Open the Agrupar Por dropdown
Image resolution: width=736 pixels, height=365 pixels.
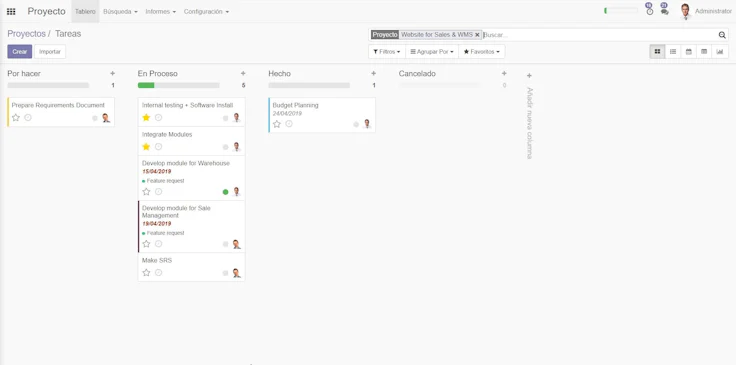point(432,52)
